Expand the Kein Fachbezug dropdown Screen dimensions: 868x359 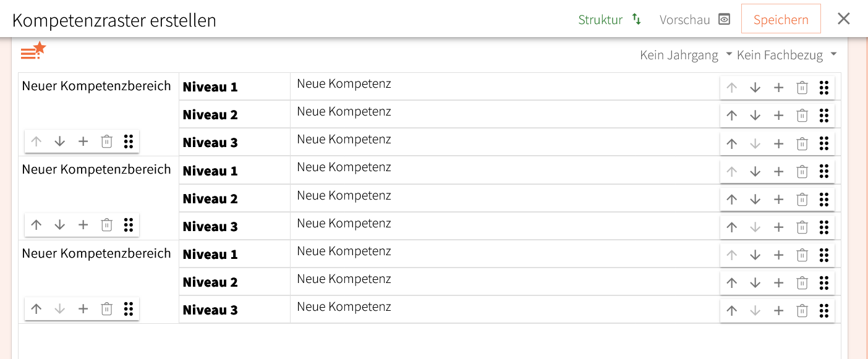point(786,55)
